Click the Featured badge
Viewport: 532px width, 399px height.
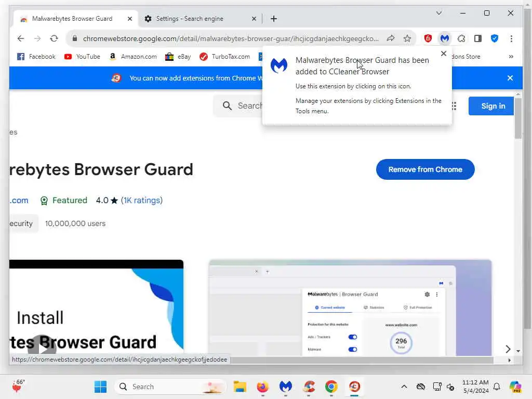pos(64,200)
